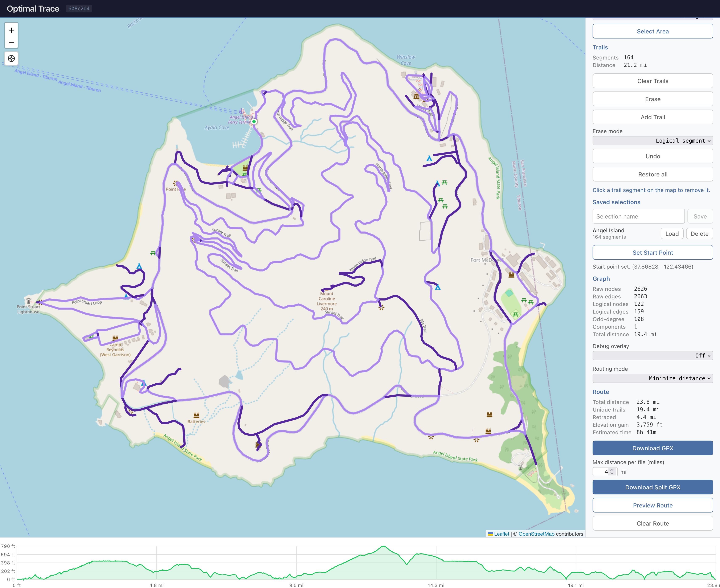Viewport: 720px width, 588px height.
Task: Open the Leaflet attribution link
Action: coord(501,534)
